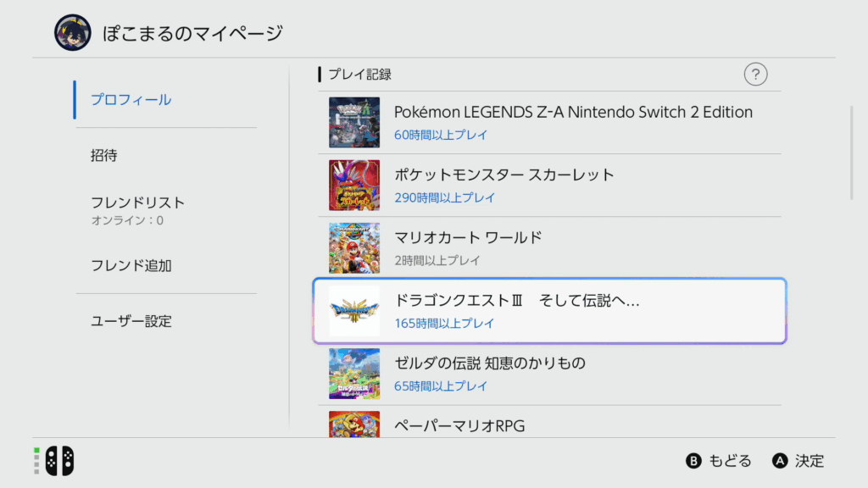Click the user avatar icon

point(72,33)
